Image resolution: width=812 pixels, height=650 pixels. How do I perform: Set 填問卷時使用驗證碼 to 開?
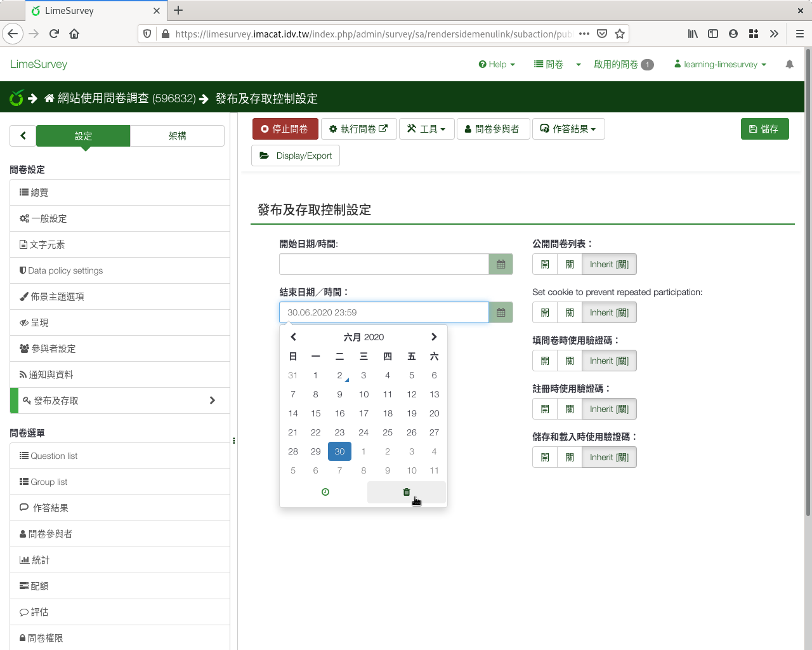point(545,361)
